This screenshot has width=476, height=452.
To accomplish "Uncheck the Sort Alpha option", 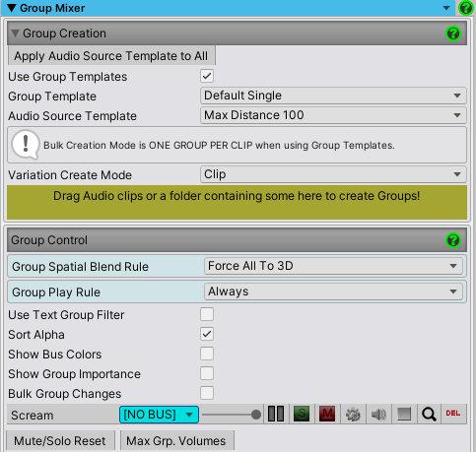I will tap(207, 334).
